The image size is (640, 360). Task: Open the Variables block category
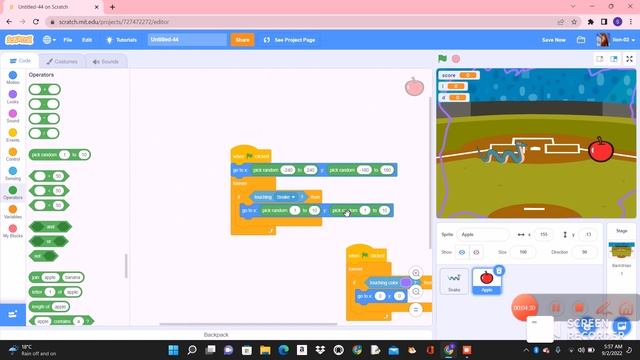click(x=13, y=212)
